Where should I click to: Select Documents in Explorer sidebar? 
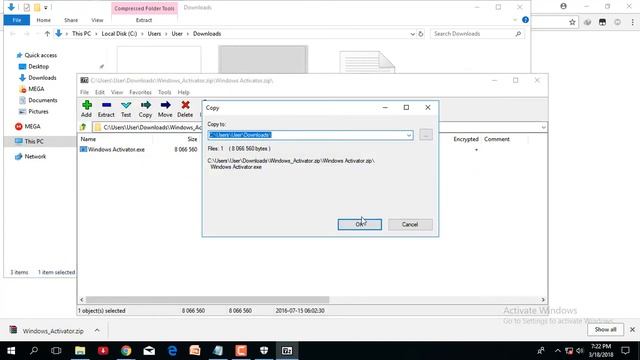pos(42,100)
